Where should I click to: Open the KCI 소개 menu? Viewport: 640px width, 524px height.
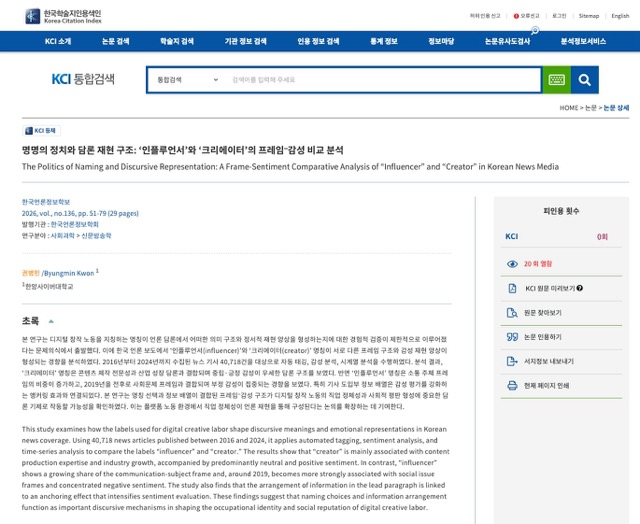coord(58,41)
